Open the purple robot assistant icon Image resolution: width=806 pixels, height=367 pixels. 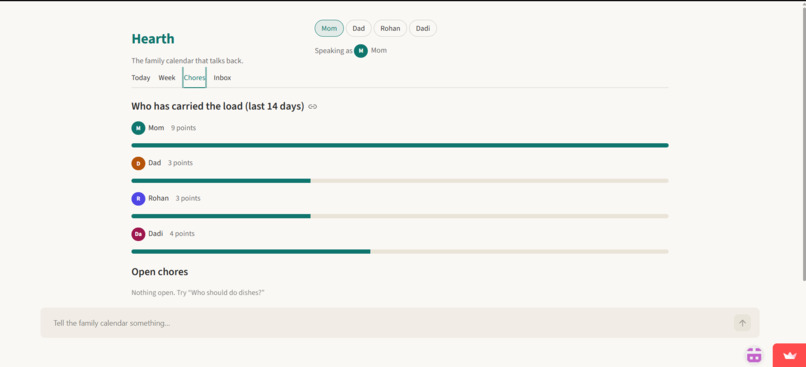(754, 355)
